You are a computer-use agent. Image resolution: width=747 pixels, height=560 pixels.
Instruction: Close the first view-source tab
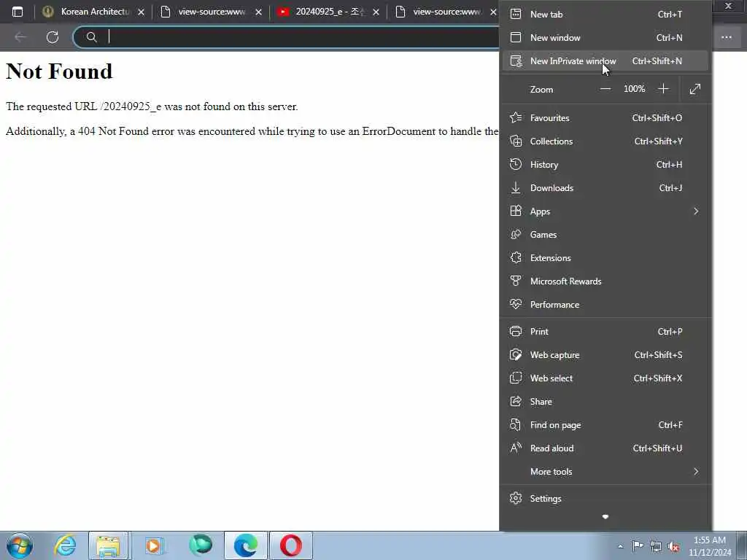tap(259, 12)
